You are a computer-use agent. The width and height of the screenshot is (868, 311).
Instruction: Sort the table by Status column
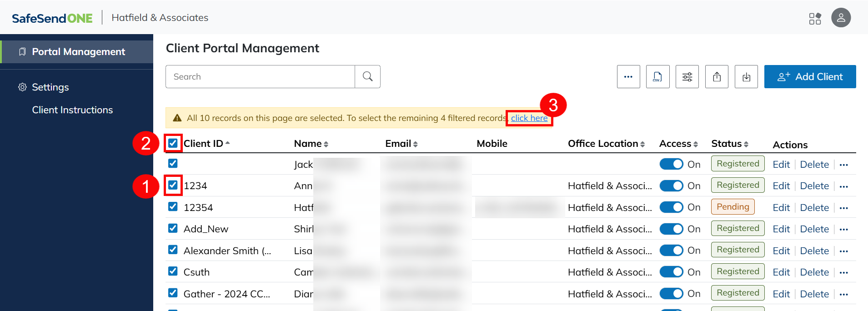click(x=729, y=144)
